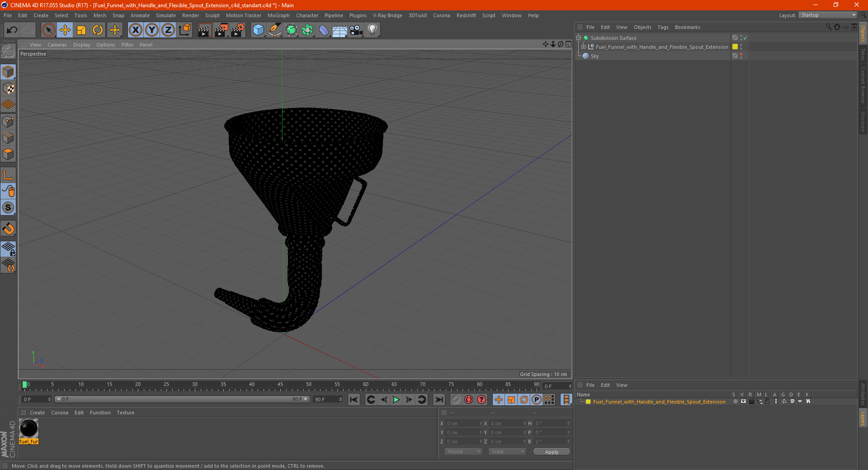Click the Undo arrow icon
The height and width of the screenshot is (470, 868).
click(x=12, y=30)
